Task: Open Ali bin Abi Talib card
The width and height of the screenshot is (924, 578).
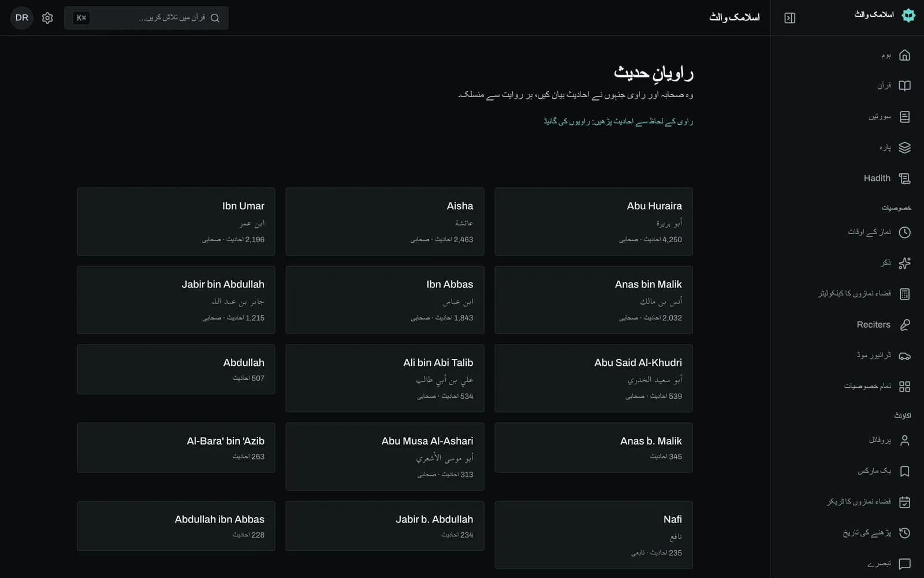Action: [x=385, y=378]
